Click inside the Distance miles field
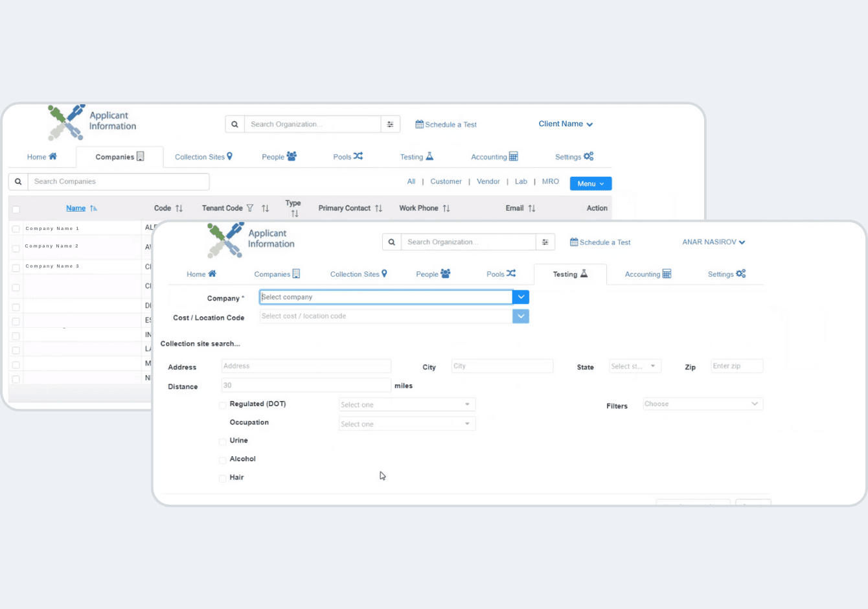The height and width of the screenshot is (609, 868). tap(306, 385)
